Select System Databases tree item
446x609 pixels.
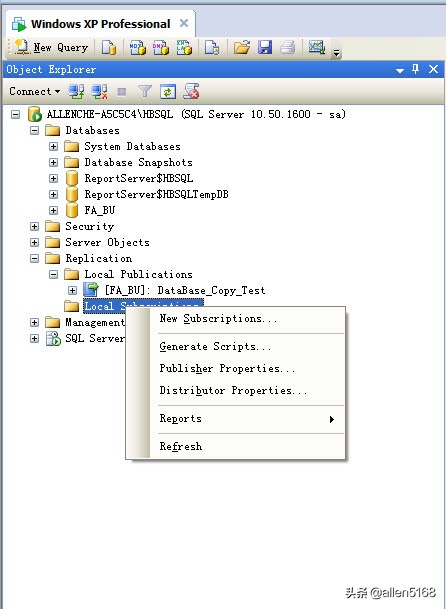[132, 146]
